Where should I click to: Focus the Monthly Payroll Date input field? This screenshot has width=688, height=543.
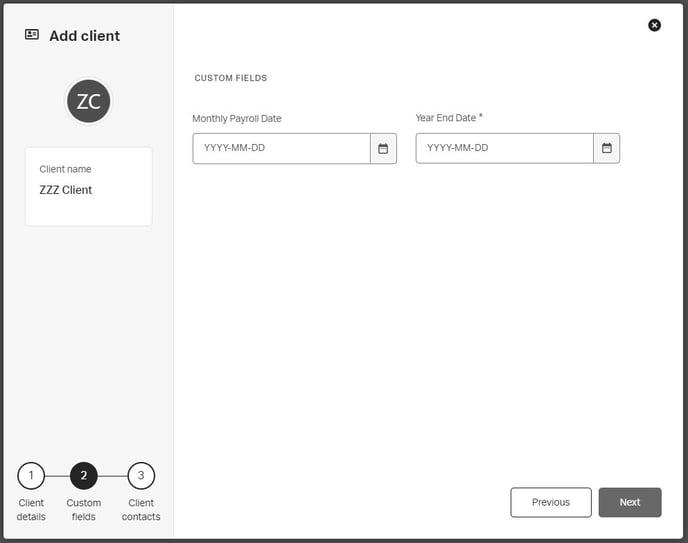tap(281, 149)
